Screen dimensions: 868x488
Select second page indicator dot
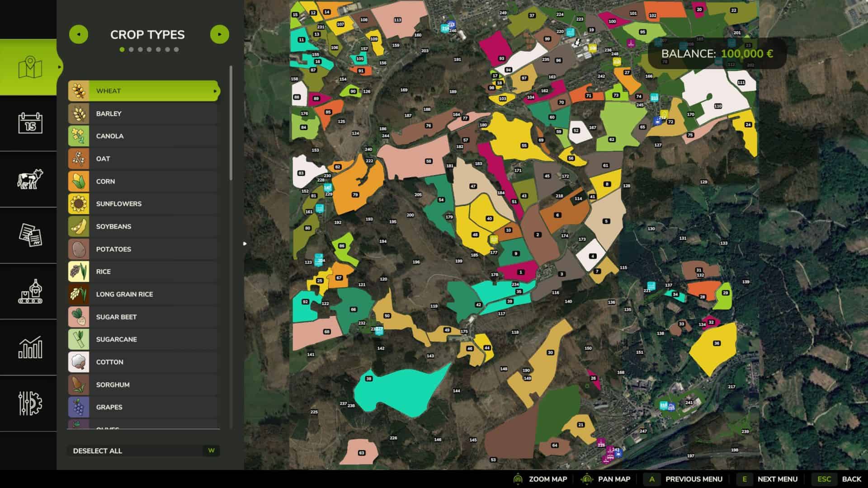(131, 50)
